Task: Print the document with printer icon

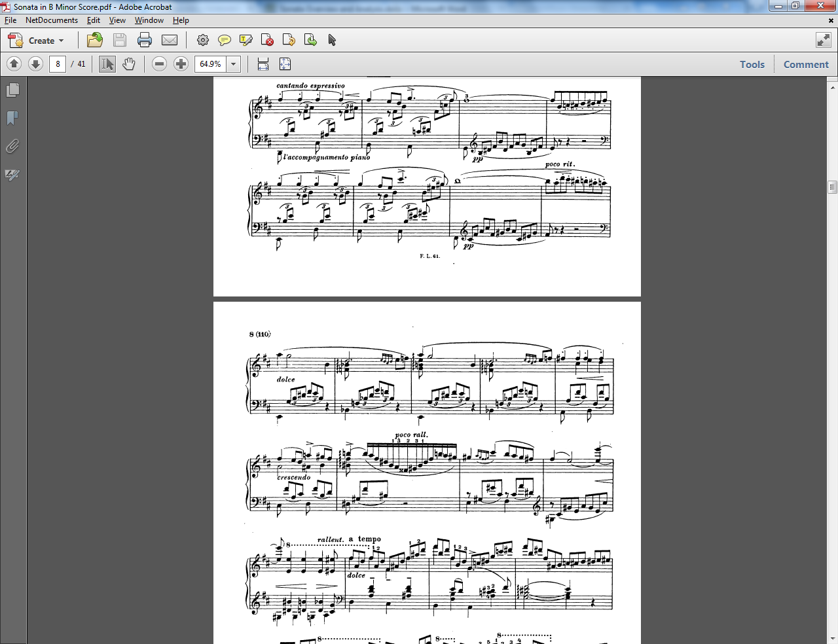Action: pos(145,41)
